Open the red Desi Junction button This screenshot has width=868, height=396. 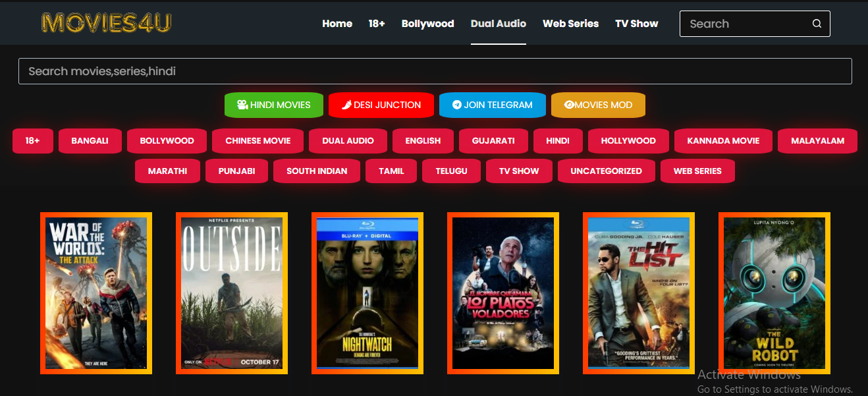point(381,105)
